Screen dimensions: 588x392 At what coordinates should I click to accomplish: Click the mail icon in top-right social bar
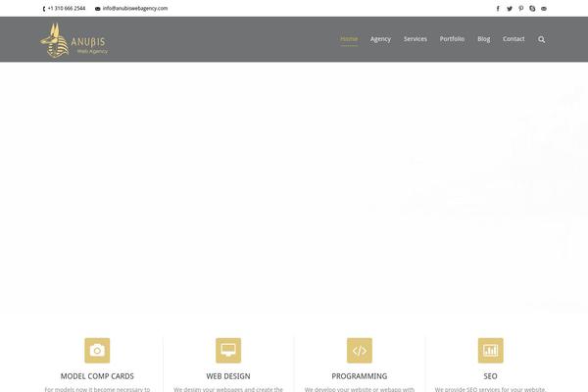coord(544,9)
